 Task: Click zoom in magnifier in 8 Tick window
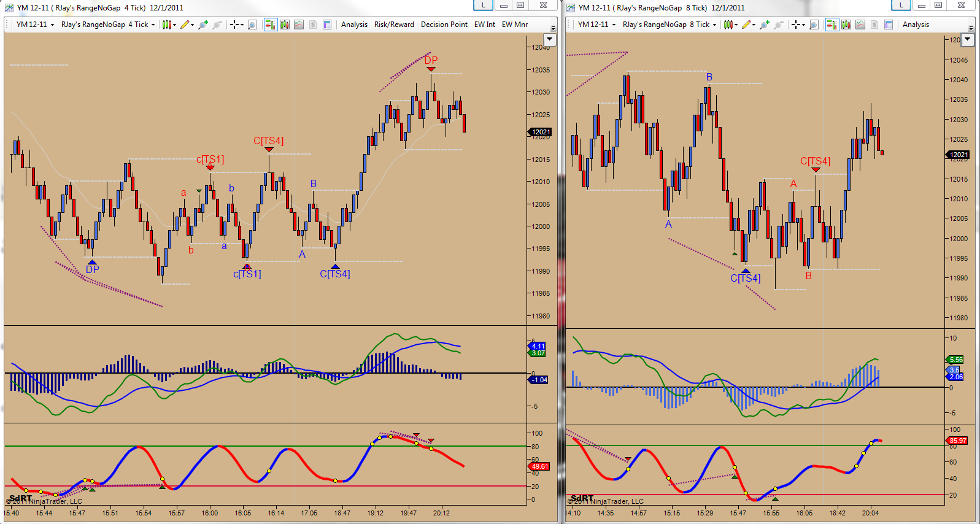[x=765, y=25]
